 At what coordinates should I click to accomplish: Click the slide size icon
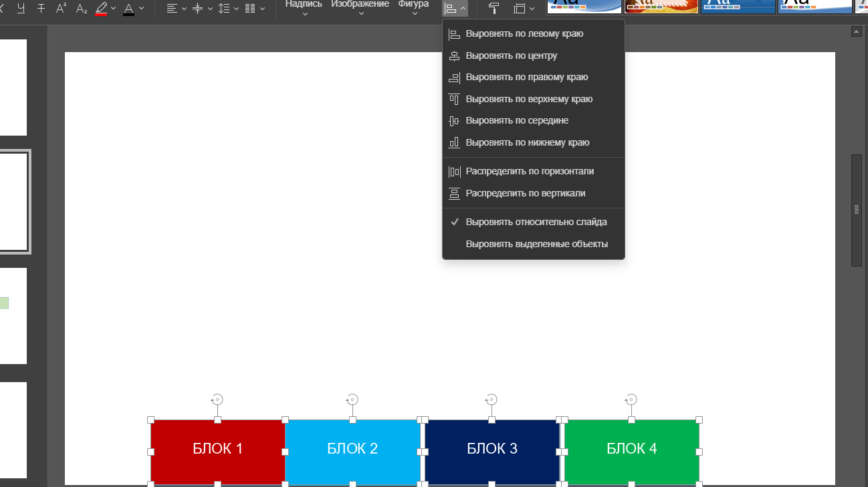(x=520, y=8)
